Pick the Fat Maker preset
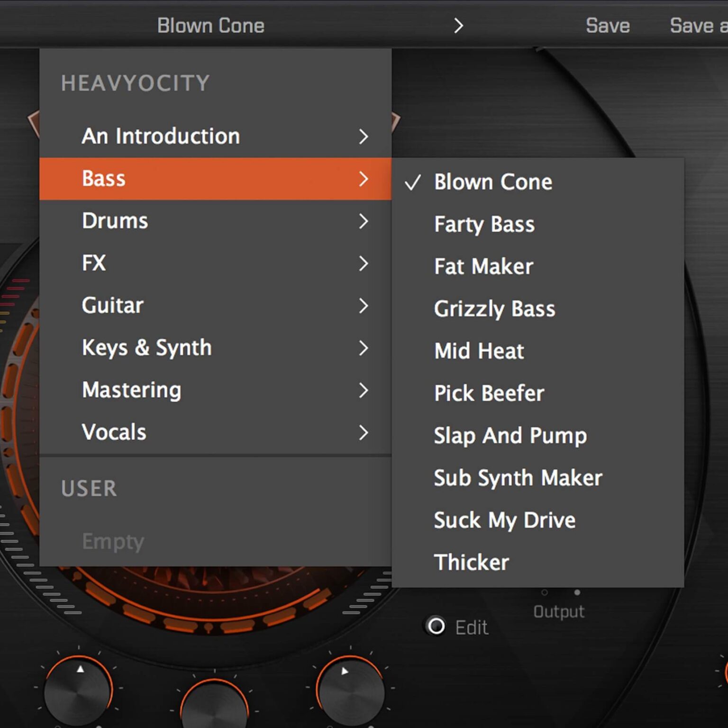728x728 pixels. [483, 266]
